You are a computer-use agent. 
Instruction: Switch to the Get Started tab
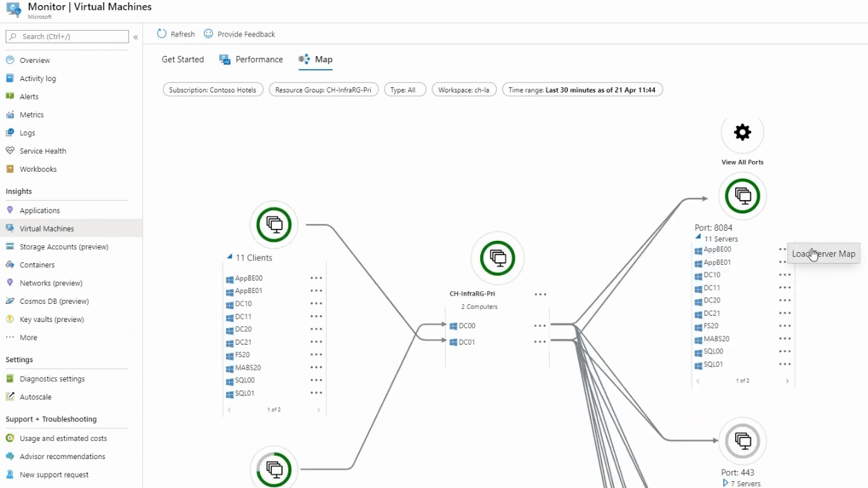[183, 60]
